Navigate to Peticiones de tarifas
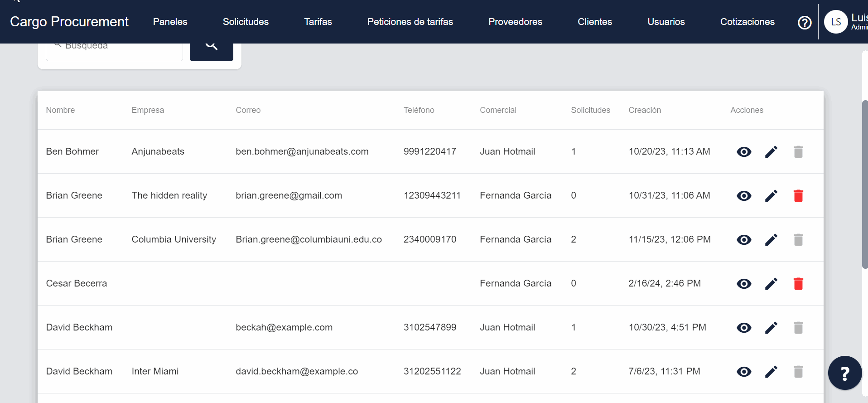 click(x=410, y=22)
